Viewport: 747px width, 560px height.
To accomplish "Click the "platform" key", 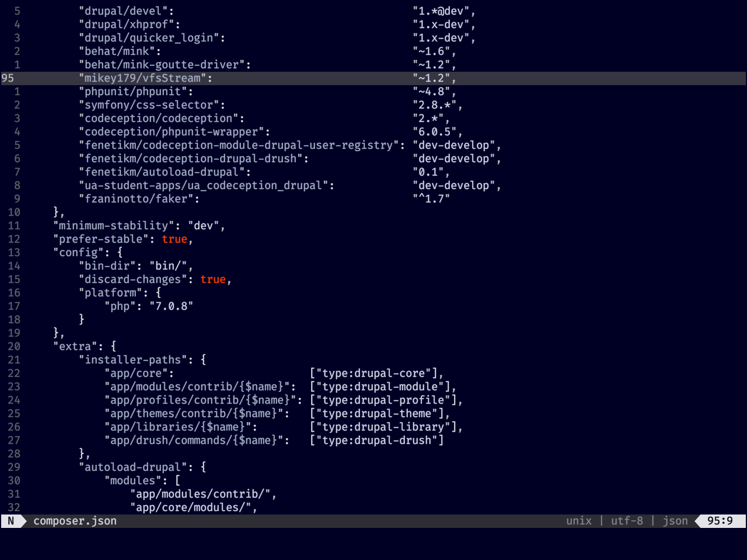I will point(110,293).
